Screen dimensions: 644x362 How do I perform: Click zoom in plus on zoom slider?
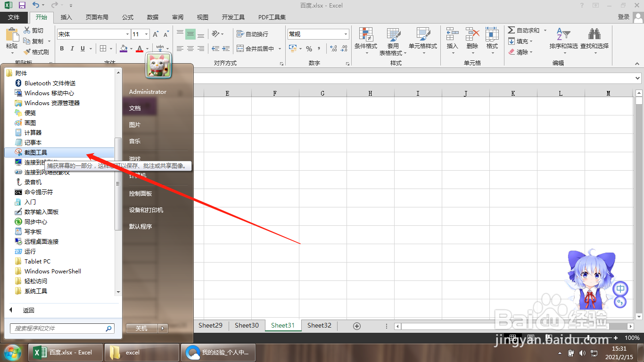coord(616,338)
